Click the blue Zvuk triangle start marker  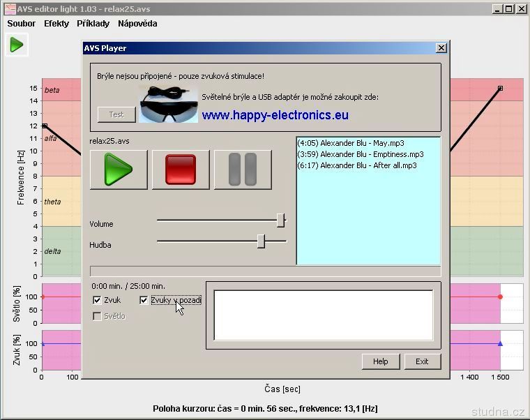(x=43, y=343)
